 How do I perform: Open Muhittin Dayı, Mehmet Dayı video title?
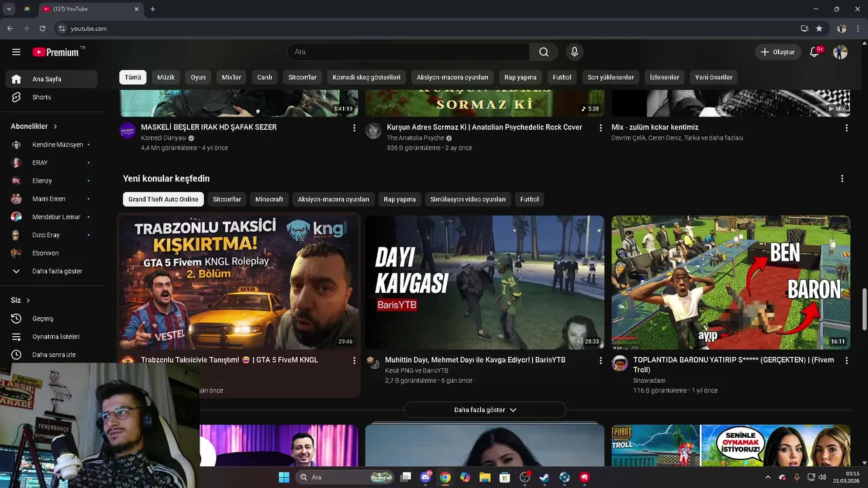475,360
